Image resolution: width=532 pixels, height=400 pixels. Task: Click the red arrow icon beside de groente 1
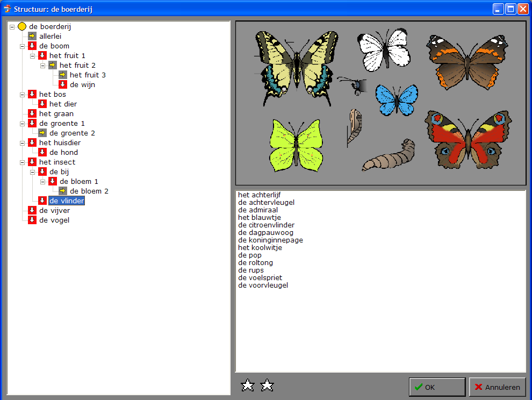point(32,123)
